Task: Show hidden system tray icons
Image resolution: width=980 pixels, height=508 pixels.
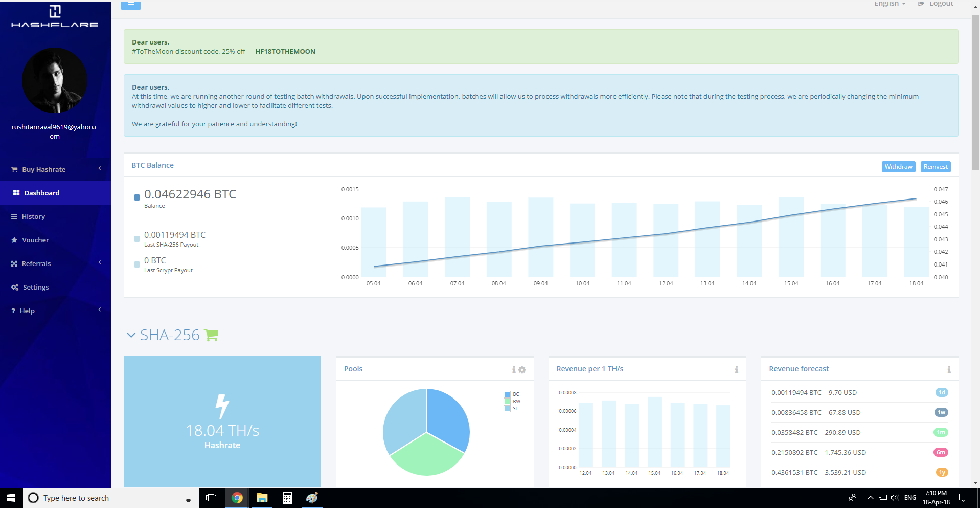Action: point(870,498)
